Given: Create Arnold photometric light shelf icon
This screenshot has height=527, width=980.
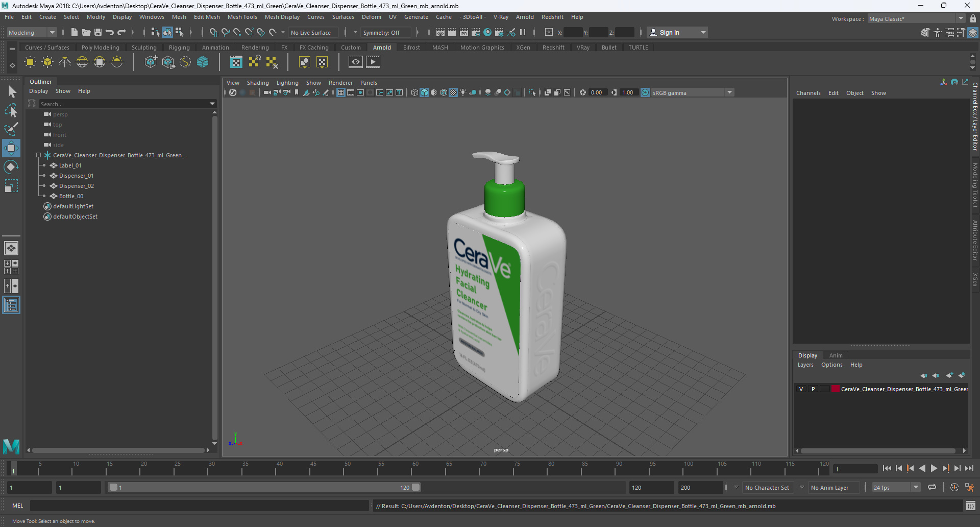Looking at the screenshot, I should [65, 62].
